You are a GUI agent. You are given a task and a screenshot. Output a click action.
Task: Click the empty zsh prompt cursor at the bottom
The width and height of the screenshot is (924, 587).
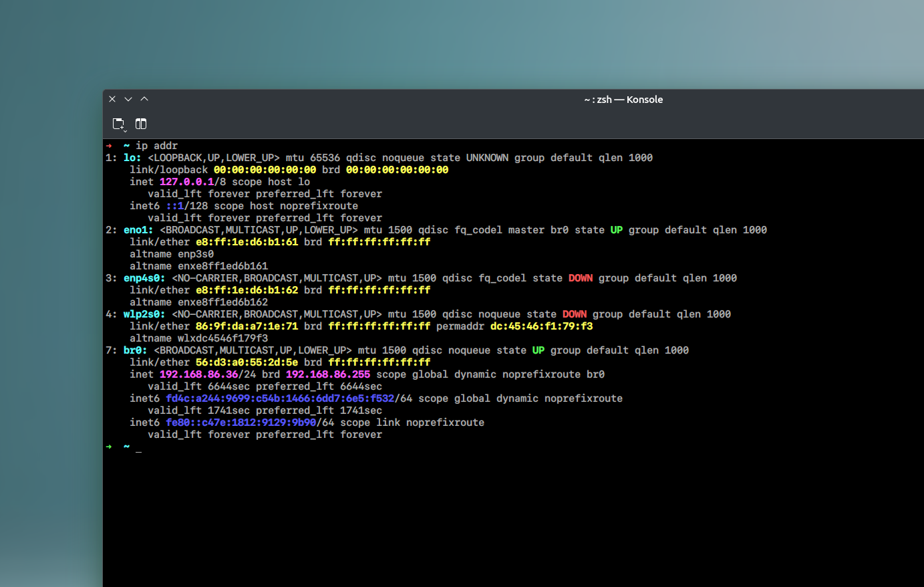(138, 447)
